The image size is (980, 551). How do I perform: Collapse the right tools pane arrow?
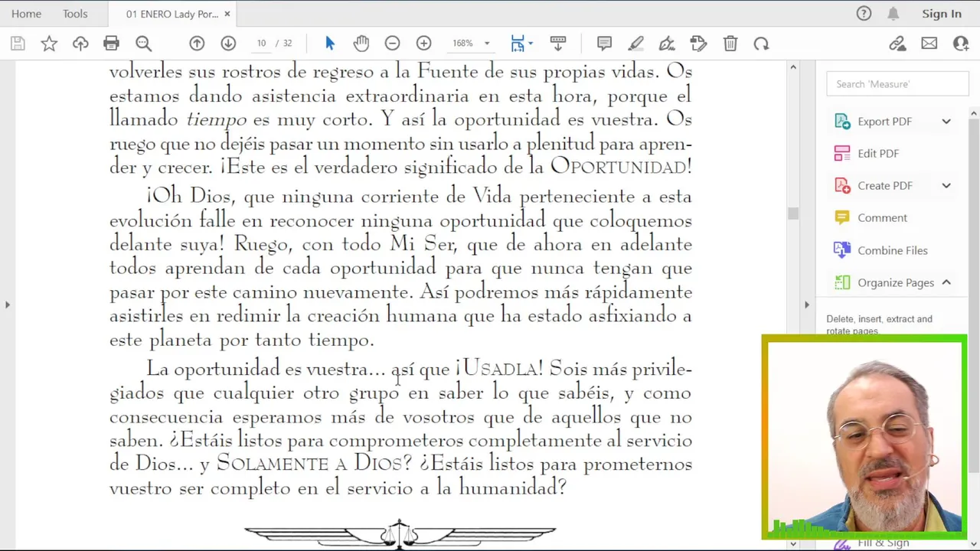tap(806, 305)
